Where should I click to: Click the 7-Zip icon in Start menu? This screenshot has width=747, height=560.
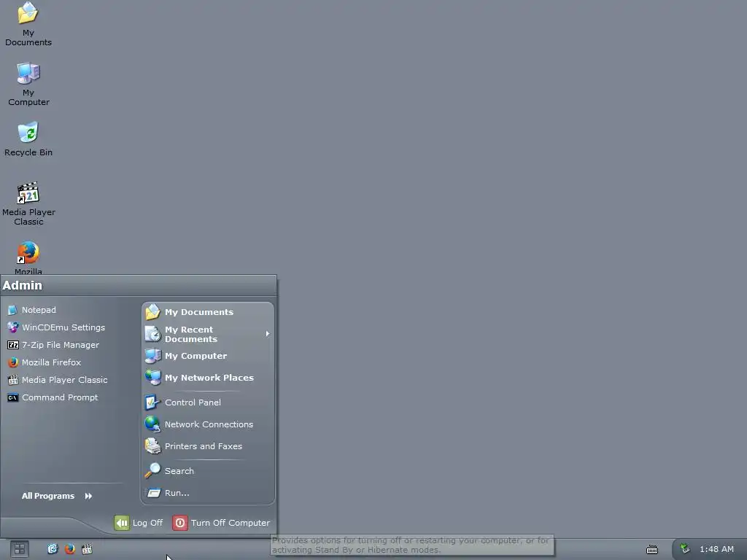coord(13,345)
